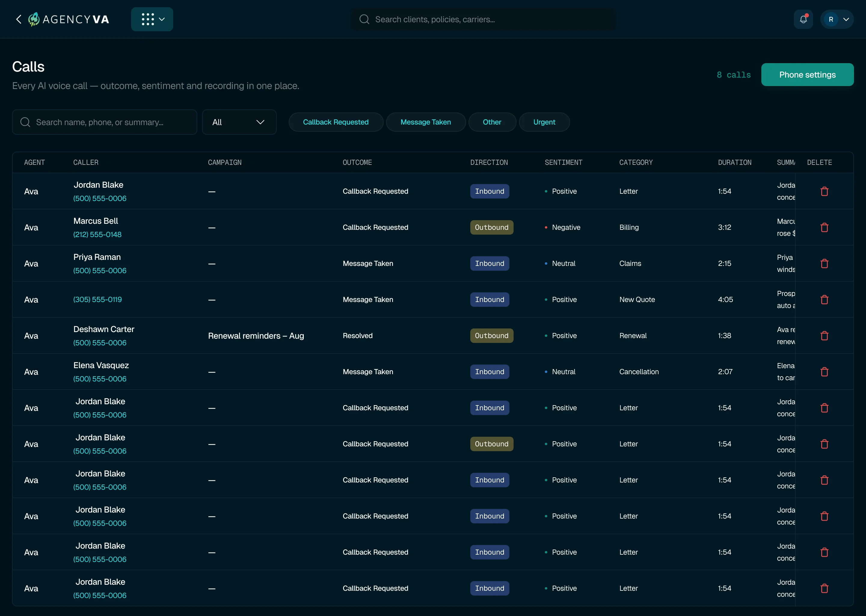Image resolution: width=866 pixels, height=616 pixels.
Task: Click the 8 calls count label
Action: pos(733,75)
